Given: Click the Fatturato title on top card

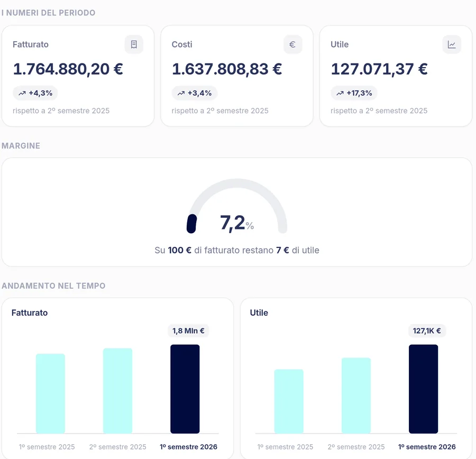Looking at the screenshot, I should (31, 44).
